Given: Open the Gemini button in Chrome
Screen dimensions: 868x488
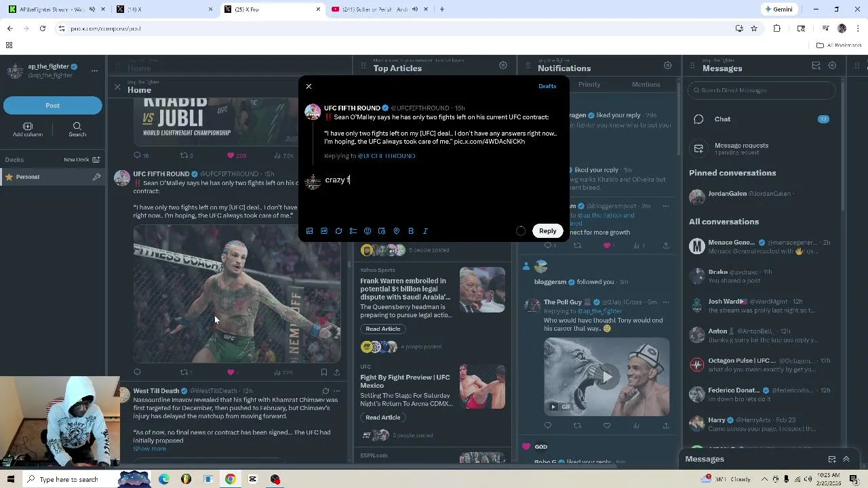Looking at the screenshot, I should tap(778, 9).
